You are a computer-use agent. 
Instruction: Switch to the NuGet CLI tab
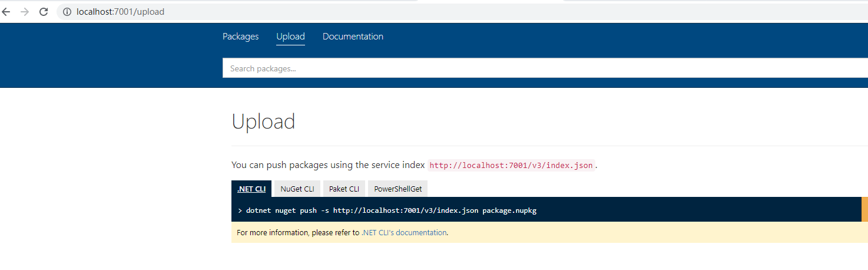[297, 189]
